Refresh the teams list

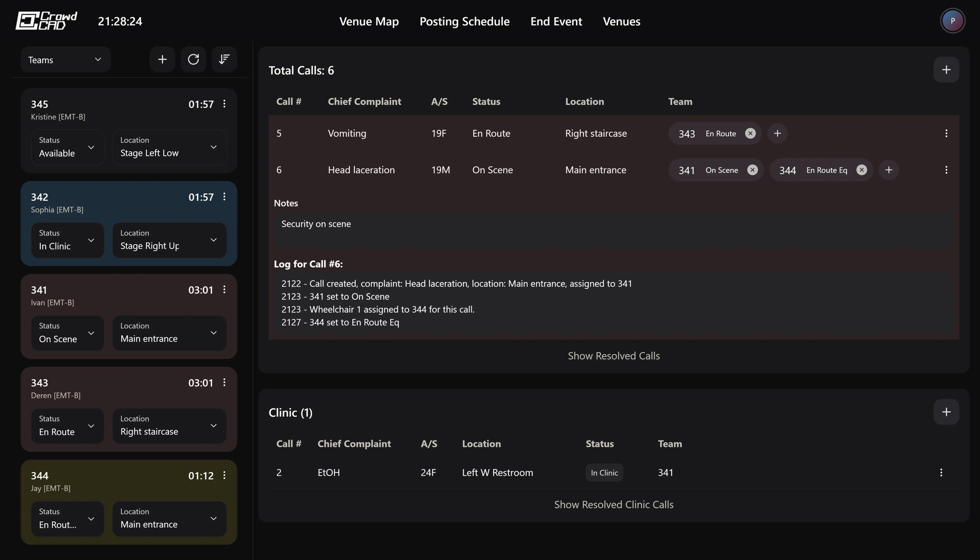tap(193, 59)
